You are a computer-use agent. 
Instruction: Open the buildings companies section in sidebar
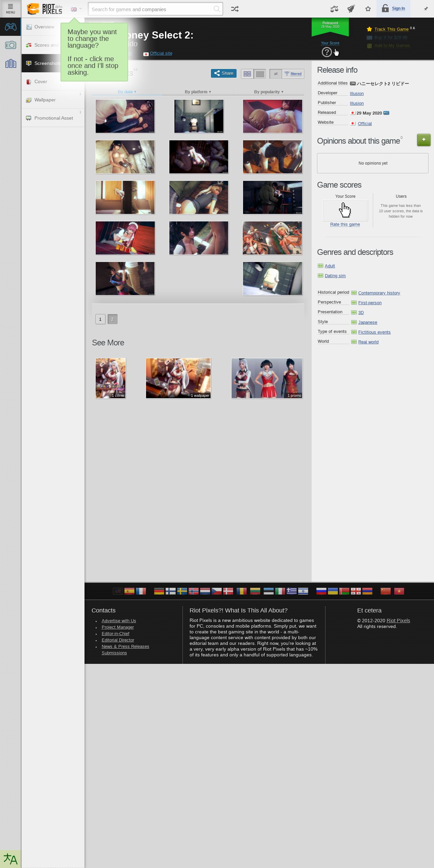click(10, 63)
